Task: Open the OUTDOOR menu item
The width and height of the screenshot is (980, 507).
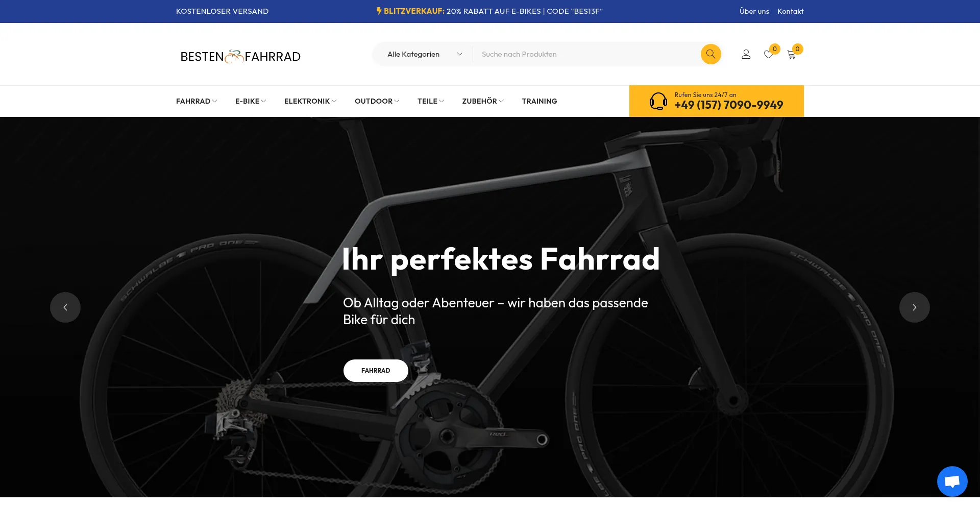Action: (x=377, y=101)
